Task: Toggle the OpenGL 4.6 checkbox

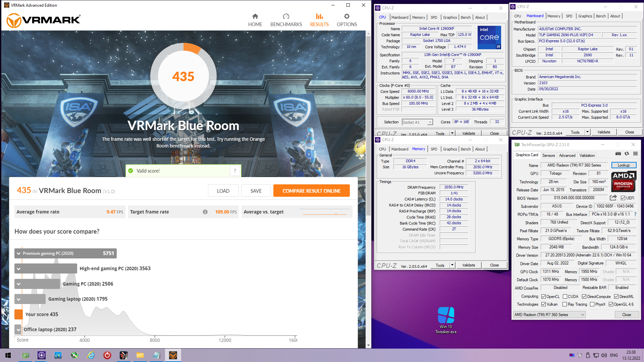Action: pos(611,304)
